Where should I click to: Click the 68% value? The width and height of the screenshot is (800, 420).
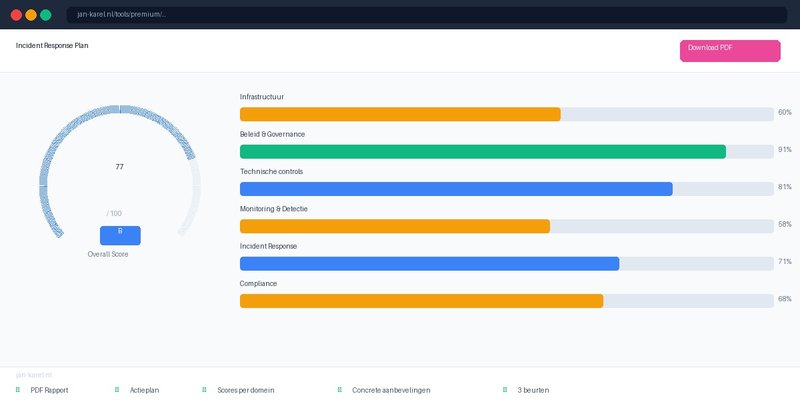point(785,299)
